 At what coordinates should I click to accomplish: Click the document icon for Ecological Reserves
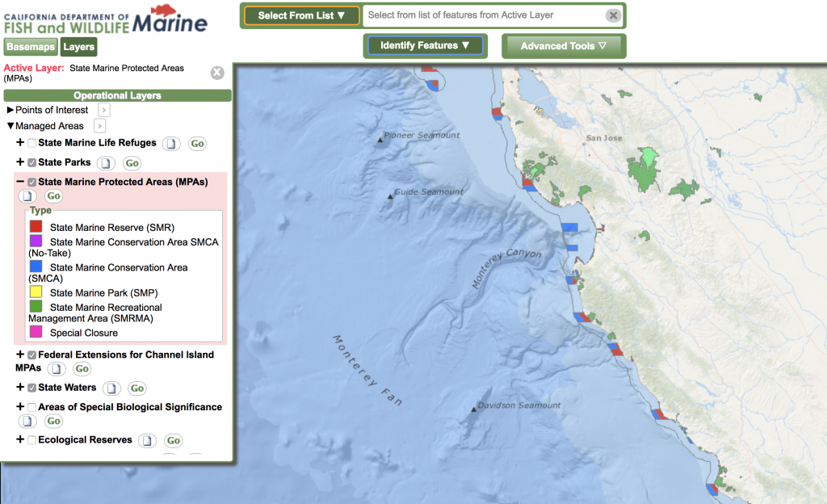147,441
